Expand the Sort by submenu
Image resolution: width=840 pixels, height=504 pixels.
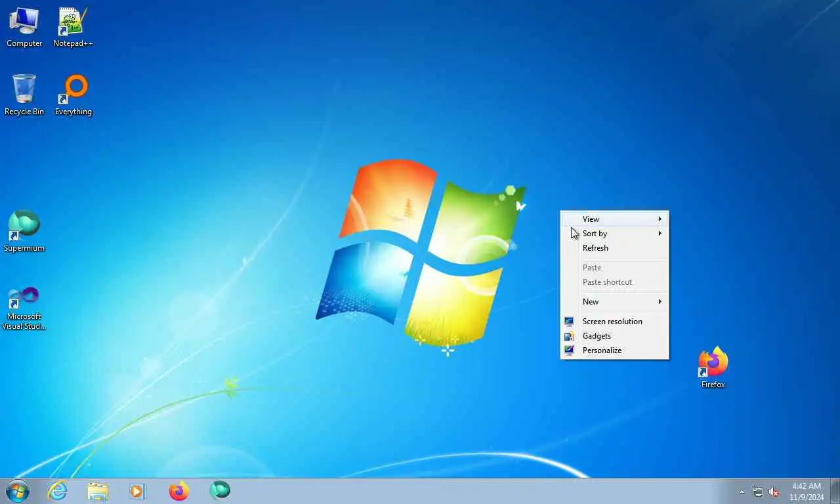pyautogui.click(x=614, y=234)
